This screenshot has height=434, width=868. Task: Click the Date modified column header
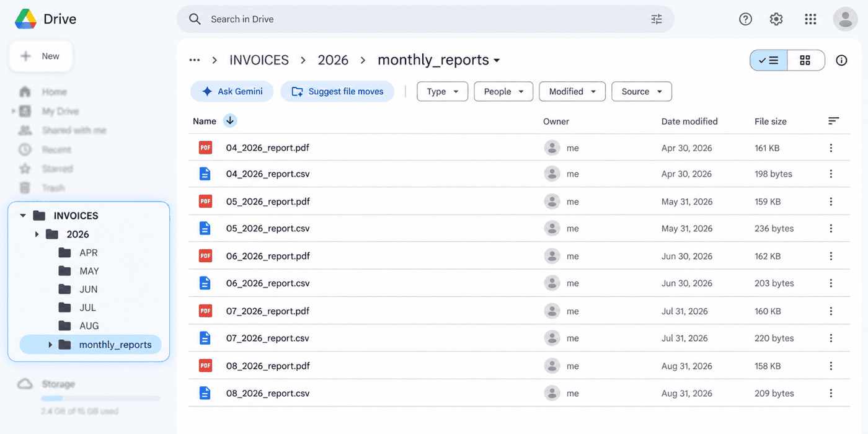click(689, 122)
